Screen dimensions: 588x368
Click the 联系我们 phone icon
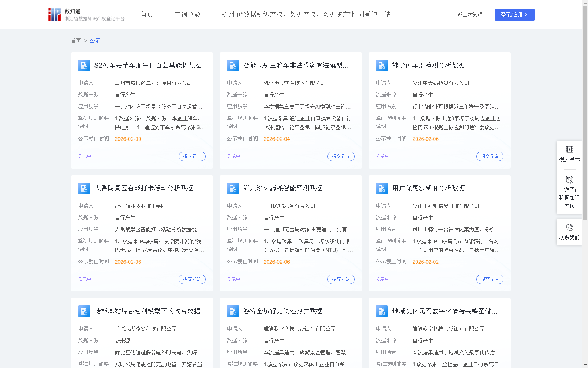point(570,227)
